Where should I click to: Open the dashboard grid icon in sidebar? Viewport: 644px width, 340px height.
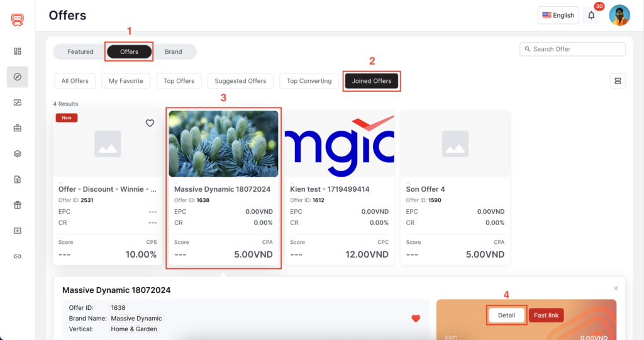pos(17,52)
